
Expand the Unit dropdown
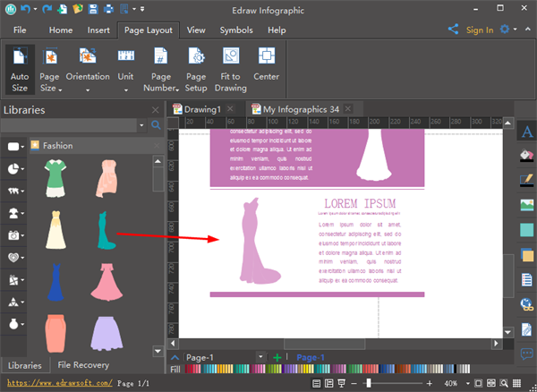point(126,89)
